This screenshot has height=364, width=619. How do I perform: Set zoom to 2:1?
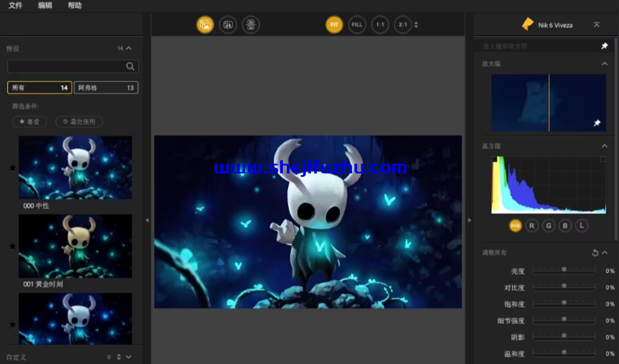(x=403, y=25)
